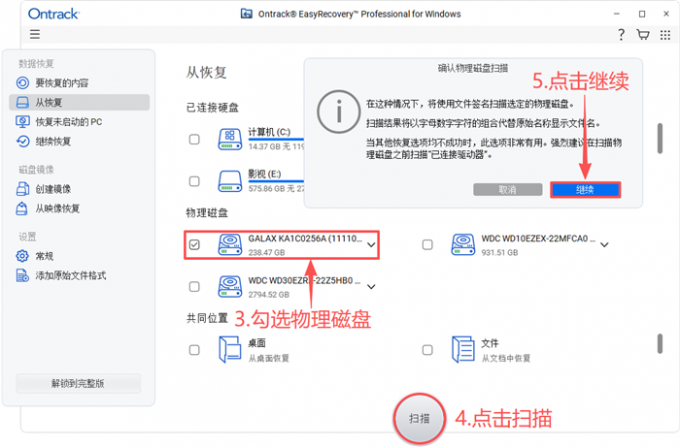The image size is (680, 447).
Task: Select 继续恢复 in the sidebar
Action: click(79, 141)
